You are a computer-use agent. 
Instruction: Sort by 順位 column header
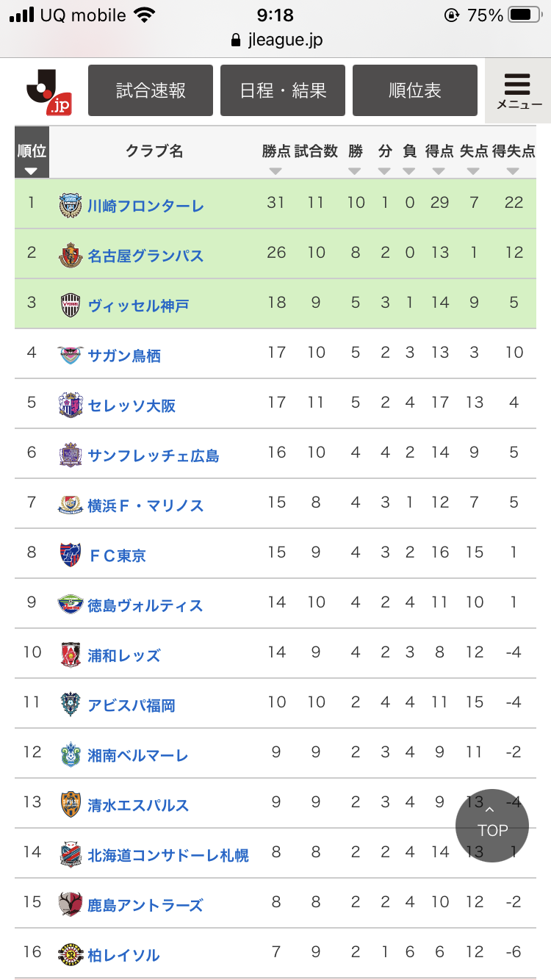tap(32, 153)
